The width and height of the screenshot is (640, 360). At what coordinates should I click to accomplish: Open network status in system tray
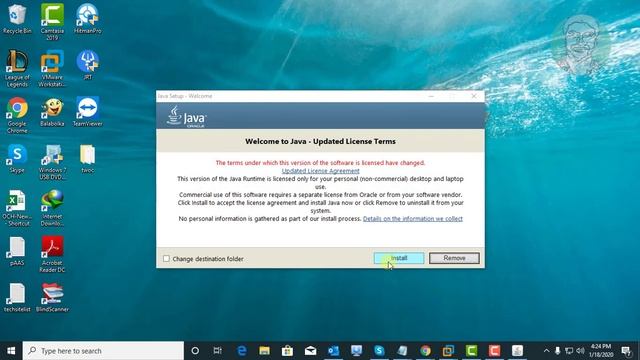[x=569, y=351]
